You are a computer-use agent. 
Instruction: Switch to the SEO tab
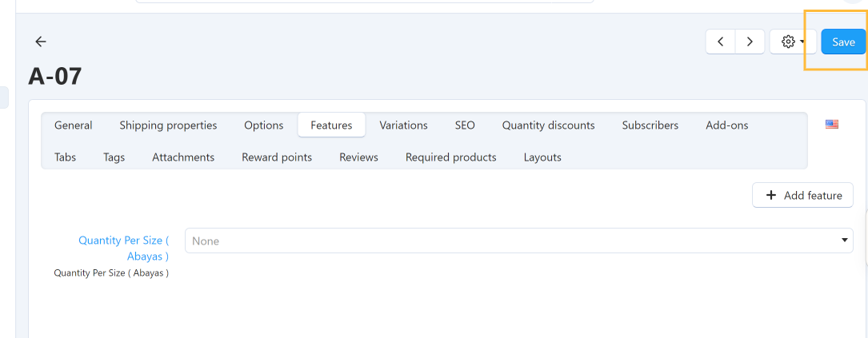[465, 125]
